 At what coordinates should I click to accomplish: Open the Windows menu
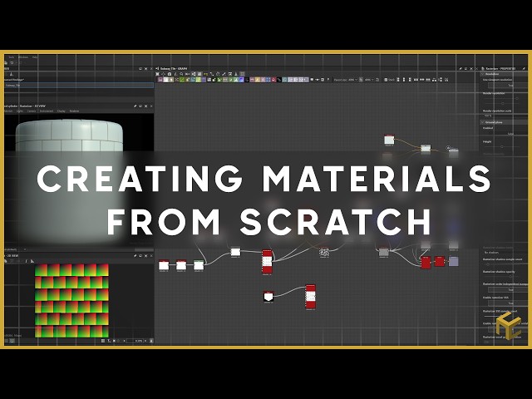(x=23, y=57)
